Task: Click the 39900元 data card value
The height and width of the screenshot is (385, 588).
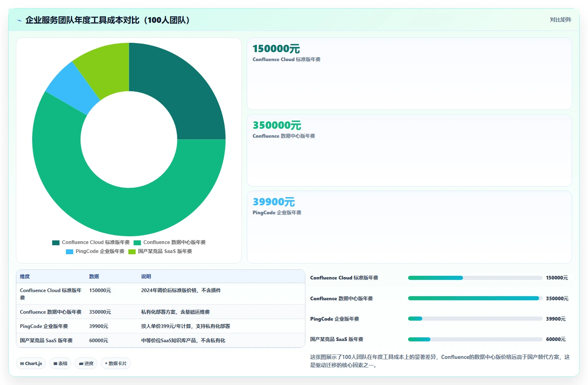Action: tap(274, 202)
